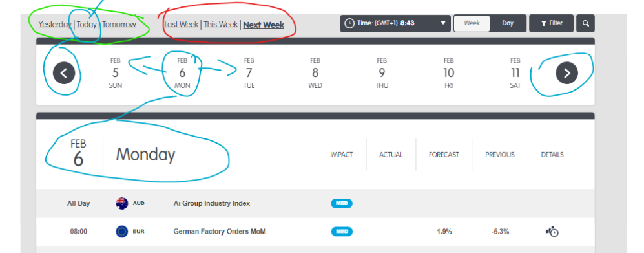
Task: Show Today's events
Action: pos(87,25)
